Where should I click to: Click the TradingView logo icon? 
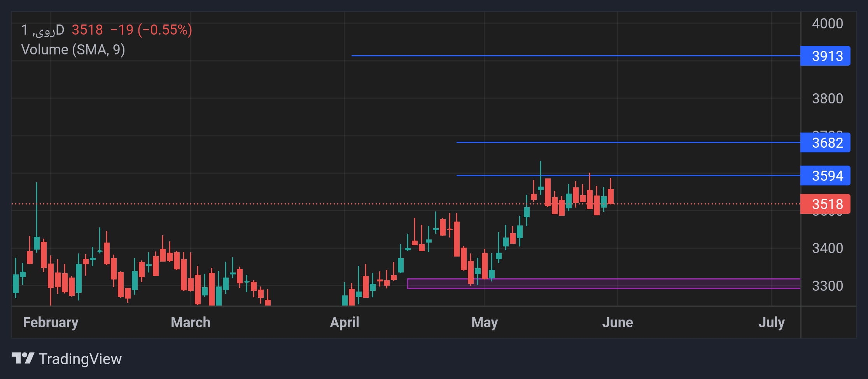23,358
